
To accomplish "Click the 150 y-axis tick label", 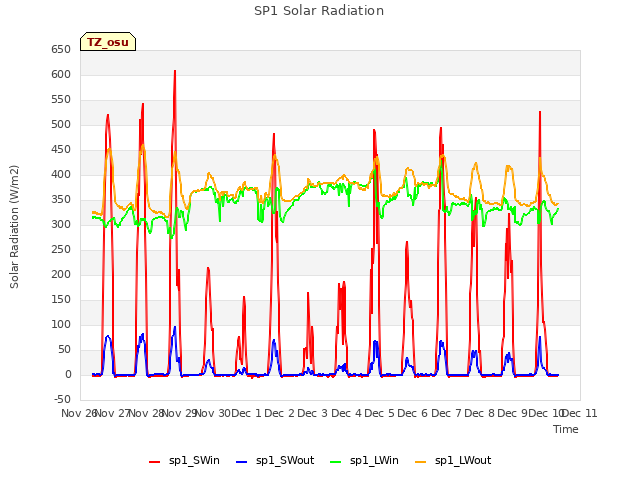I will pos(61,300).
